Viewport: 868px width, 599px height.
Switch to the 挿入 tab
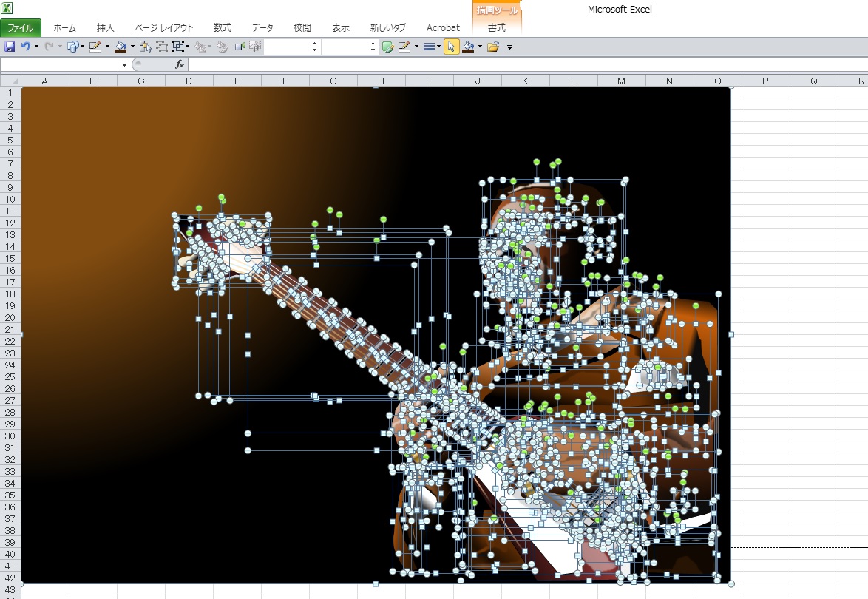click(x=105, y=27)
